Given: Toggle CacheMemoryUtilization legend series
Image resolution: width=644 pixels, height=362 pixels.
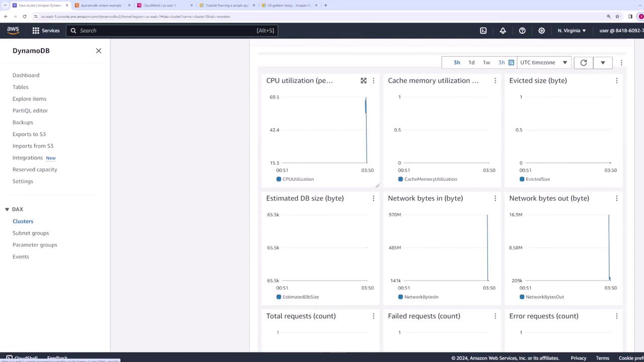Looking at the screenshot, I should [428, 179].
